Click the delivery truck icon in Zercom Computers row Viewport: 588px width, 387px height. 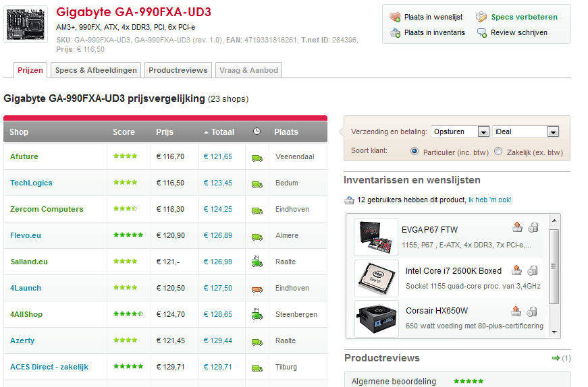click(257, 210)
